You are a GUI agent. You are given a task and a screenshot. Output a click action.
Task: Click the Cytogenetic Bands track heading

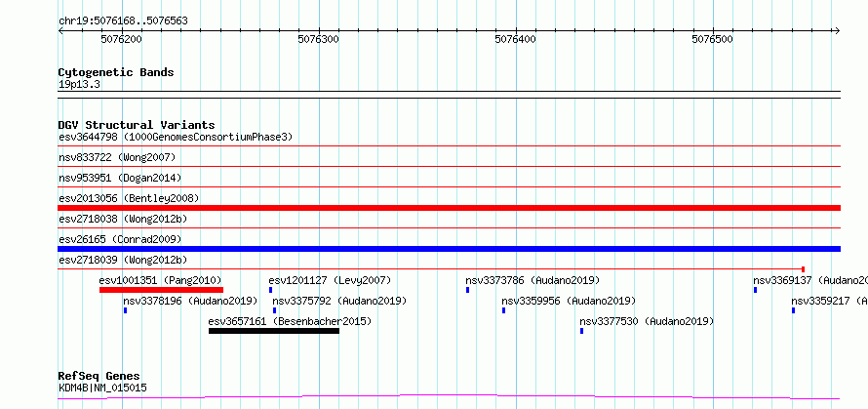(116, 72)
